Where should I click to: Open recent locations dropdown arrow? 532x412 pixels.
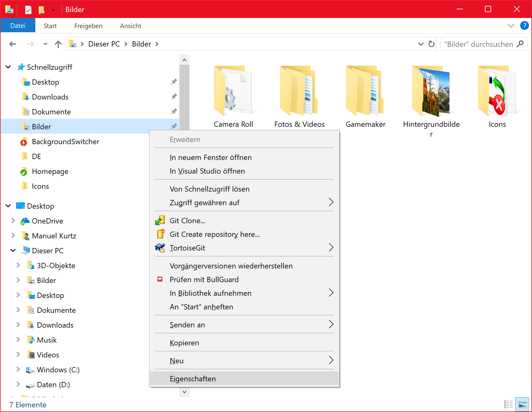(46, 44)
